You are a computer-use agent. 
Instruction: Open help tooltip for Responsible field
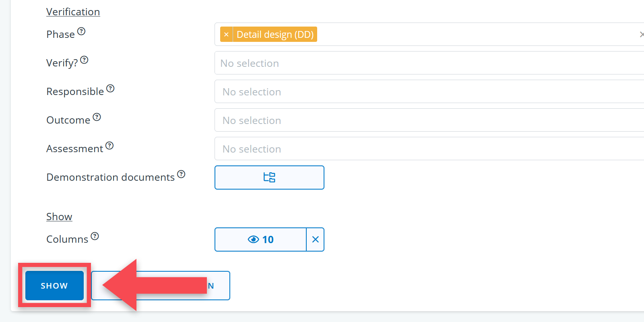[x=110, y=89]
